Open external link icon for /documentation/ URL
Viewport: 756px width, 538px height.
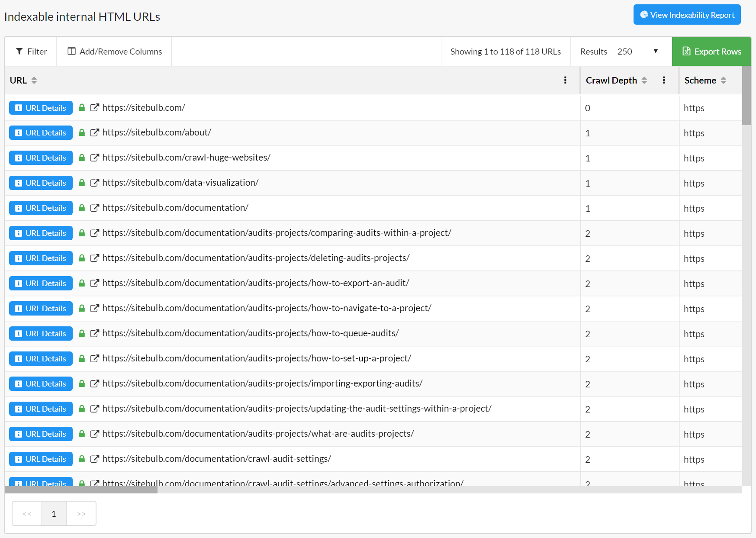coord(94,208)
